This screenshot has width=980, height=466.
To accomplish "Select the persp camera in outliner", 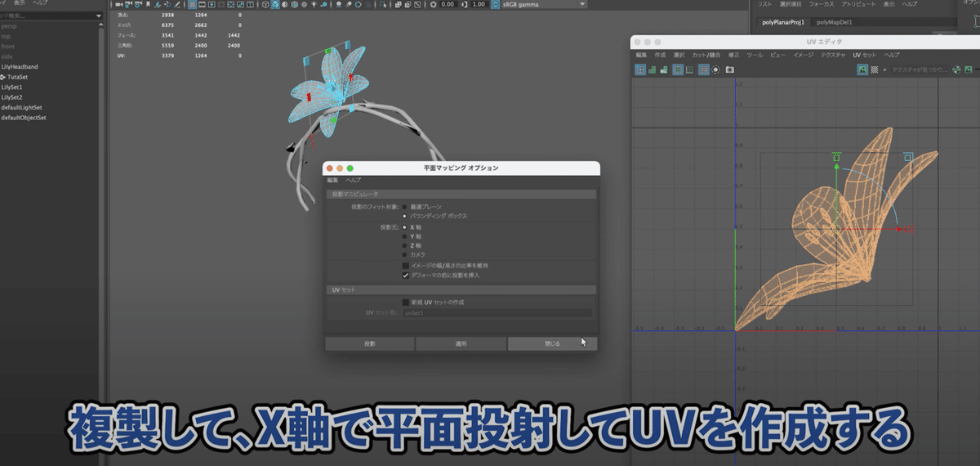I will 8,26.
